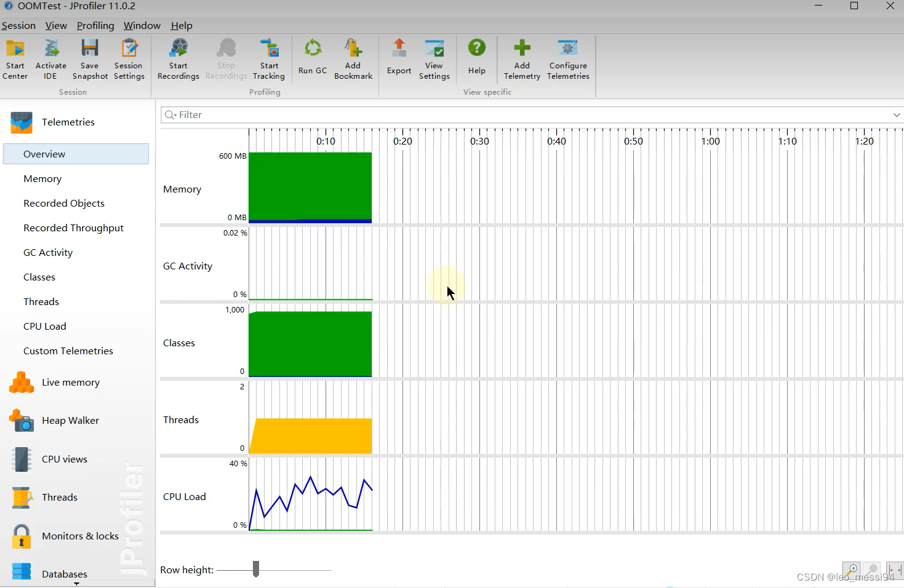Open Session Settings
904x588 pixels.
coord(129,60)
